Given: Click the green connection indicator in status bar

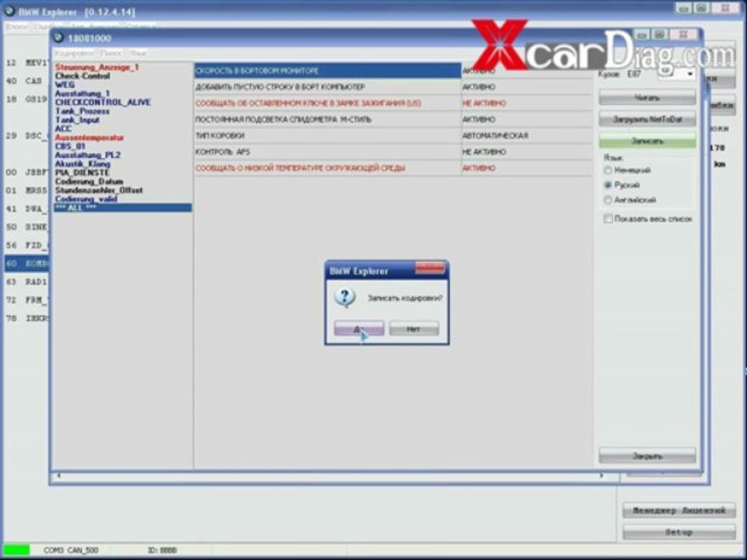Looking at the screenshot, I should coord(16,550).
